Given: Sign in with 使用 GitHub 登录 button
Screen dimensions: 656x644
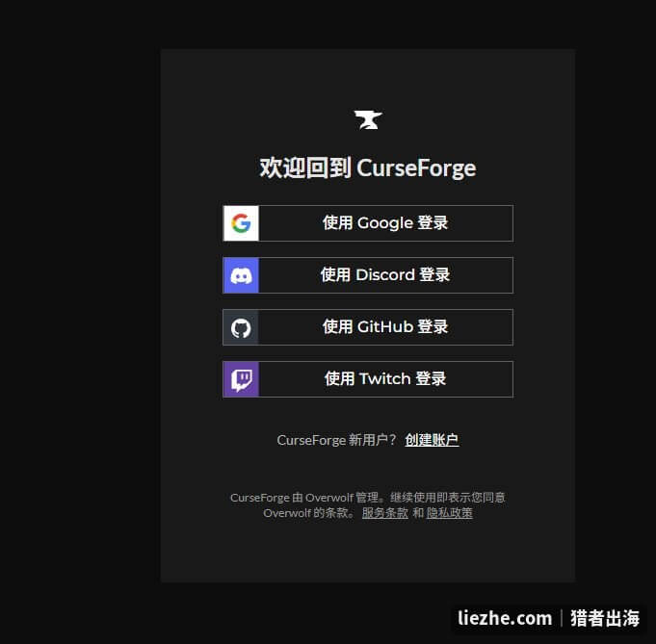Looking at the screenshot, I should (368, 327).
